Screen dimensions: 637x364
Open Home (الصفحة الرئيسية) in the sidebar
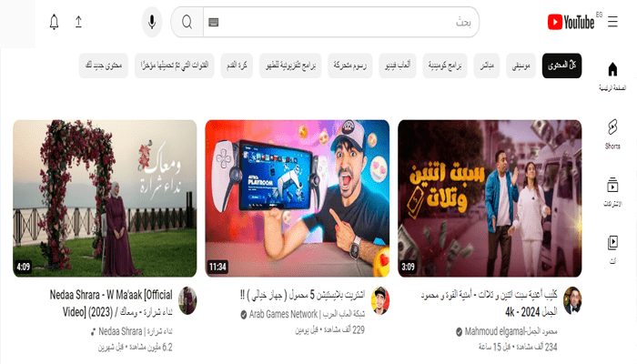click(x=612, y=76)
